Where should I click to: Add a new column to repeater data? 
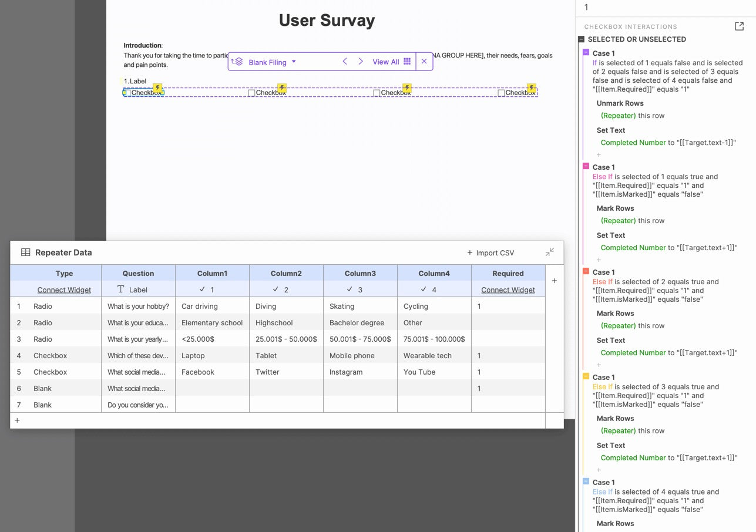pos(554,281)
